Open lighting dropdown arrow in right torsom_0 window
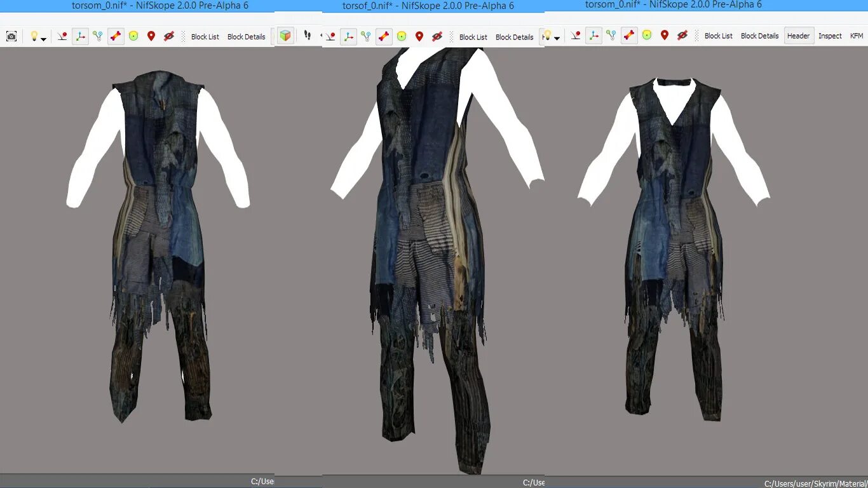The width and height of the screenshot is (868, 488). [557, 38]
